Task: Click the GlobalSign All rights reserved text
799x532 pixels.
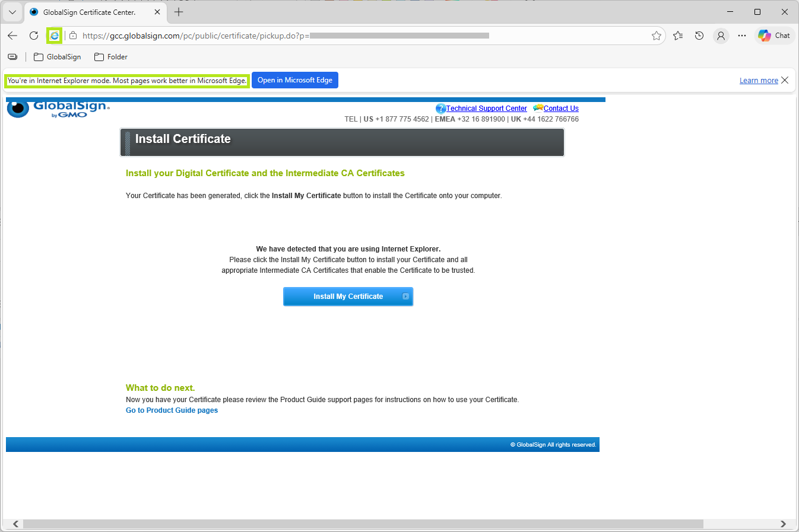Action: click(x=553, y=445)
